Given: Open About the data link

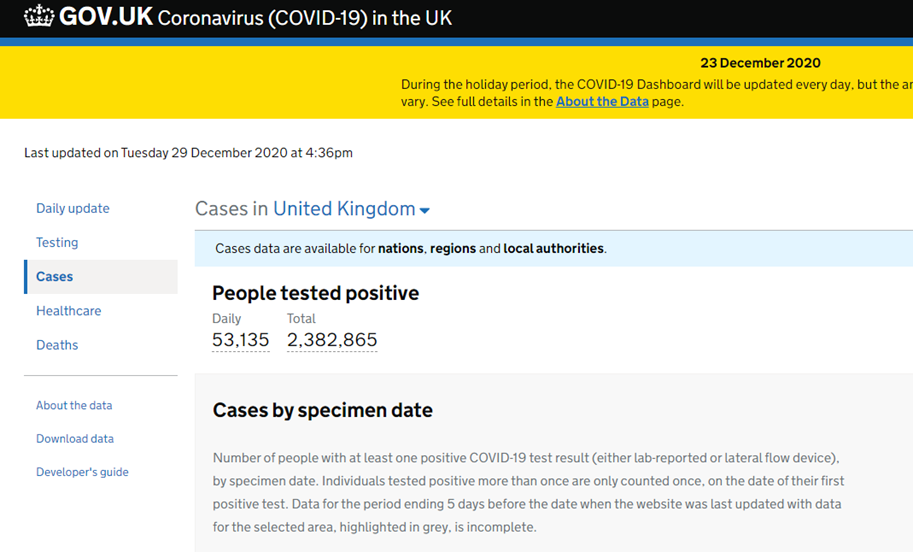Looking at the screenshot, I should [74, 405].
